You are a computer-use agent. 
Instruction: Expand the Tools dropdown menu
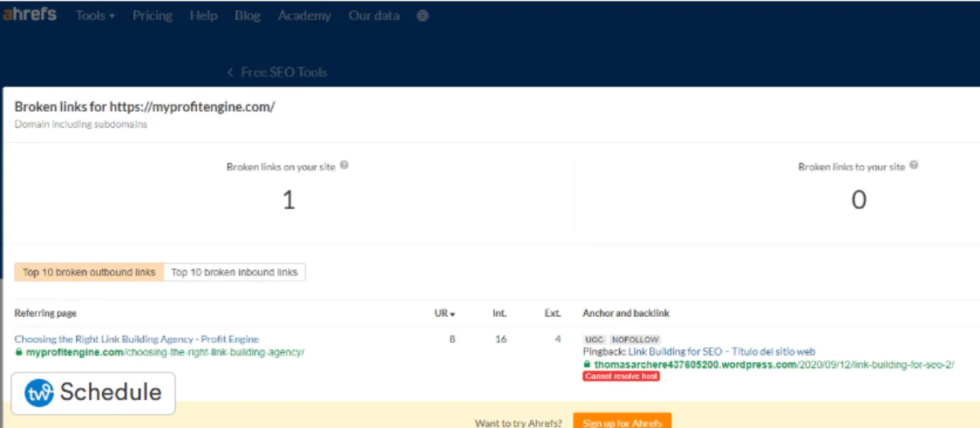click(x=95, y=16)
